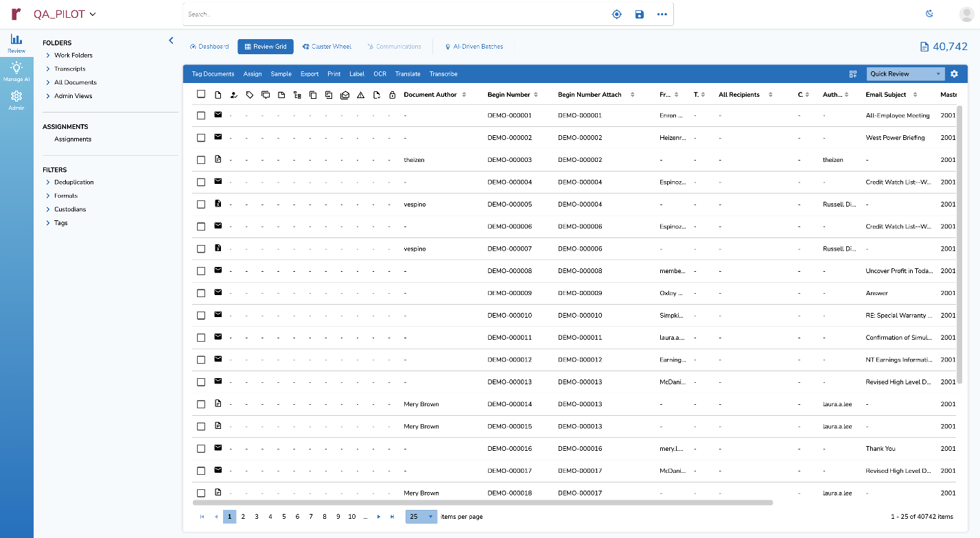This screenshot has width=980, height=538.
Task: Tick the checkbox for DEMO-000005
Action: (201, 204)
